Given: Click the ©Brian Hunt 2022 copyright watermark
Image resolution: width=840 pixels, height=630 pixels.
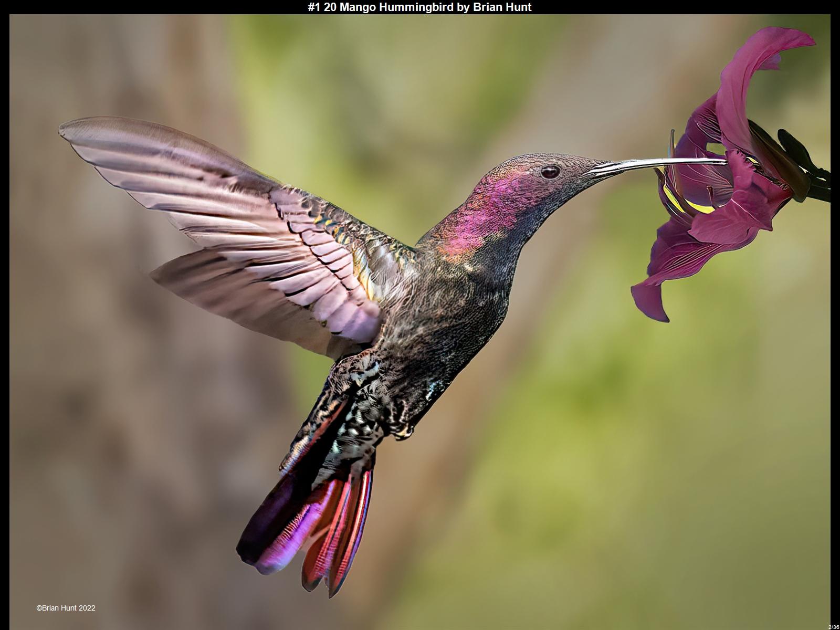Looking at the screenshot, I should (66, 608).
